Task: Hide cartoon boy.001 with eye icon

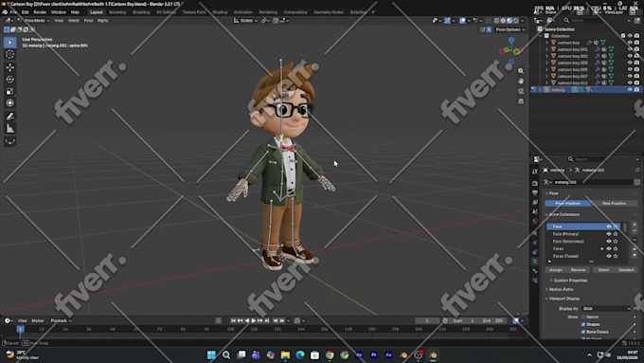Action: [x=630, y=49]
